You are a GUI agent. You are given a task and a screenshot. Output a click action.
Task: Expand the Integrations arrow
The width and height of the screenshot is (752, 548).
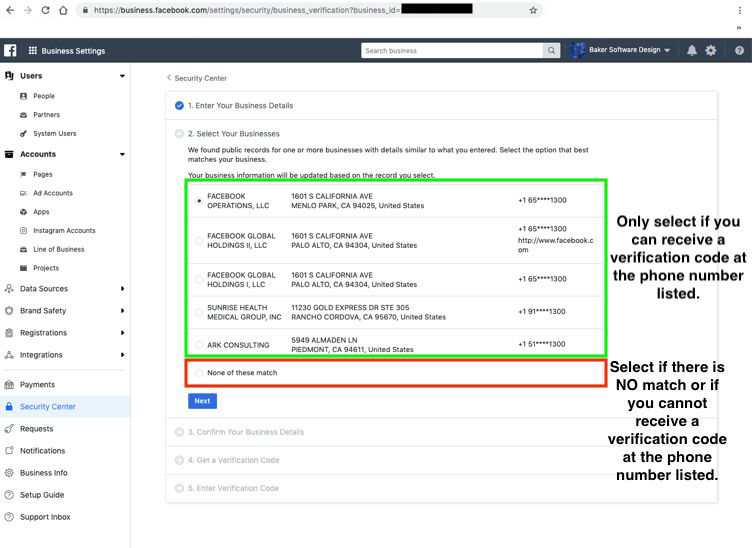(122, 355)
